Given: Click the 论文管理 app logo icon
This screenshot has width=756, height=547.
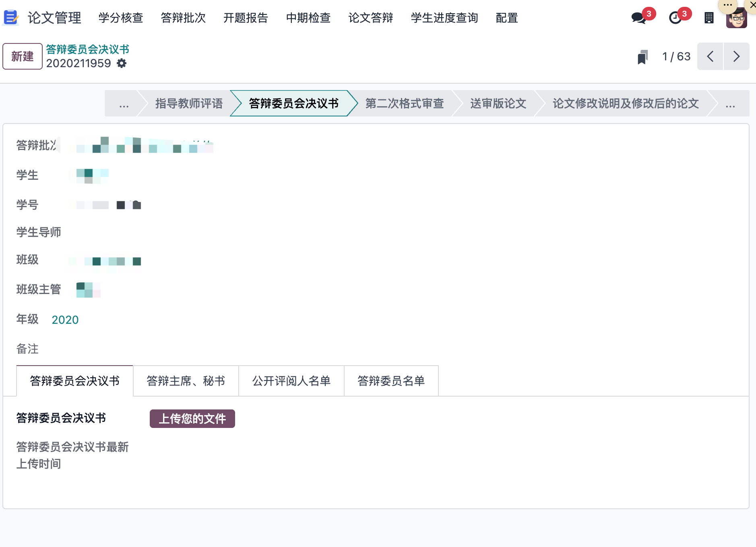Looking at the screenshot, I should tap(11, 18).
